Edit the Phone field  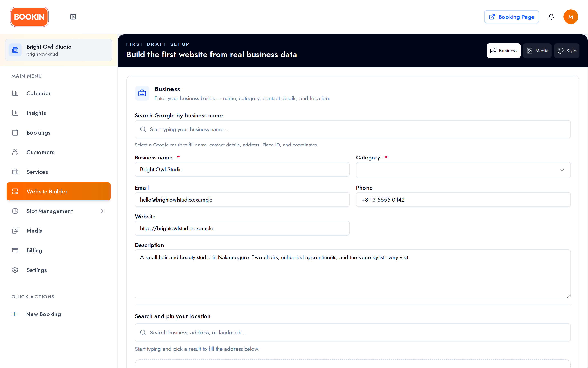tap(463, 200)
